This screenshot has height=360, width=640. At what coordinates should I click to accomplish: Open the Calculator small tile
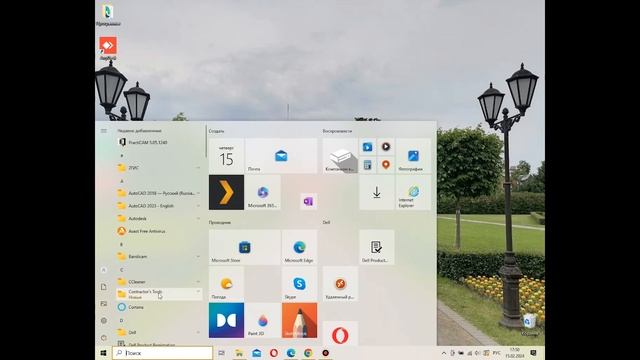367,165
